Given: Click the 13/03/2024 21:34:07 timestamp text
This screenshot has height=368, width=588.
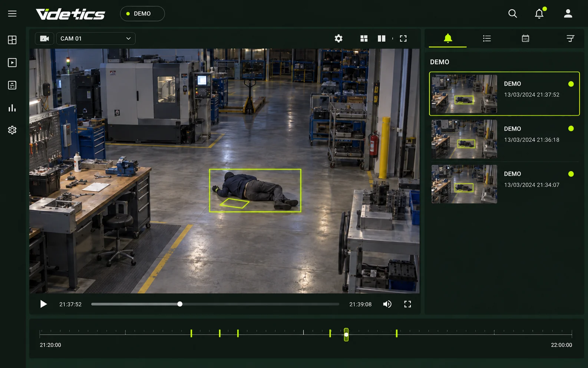Looking at the screenshot, I should (532, 185).
